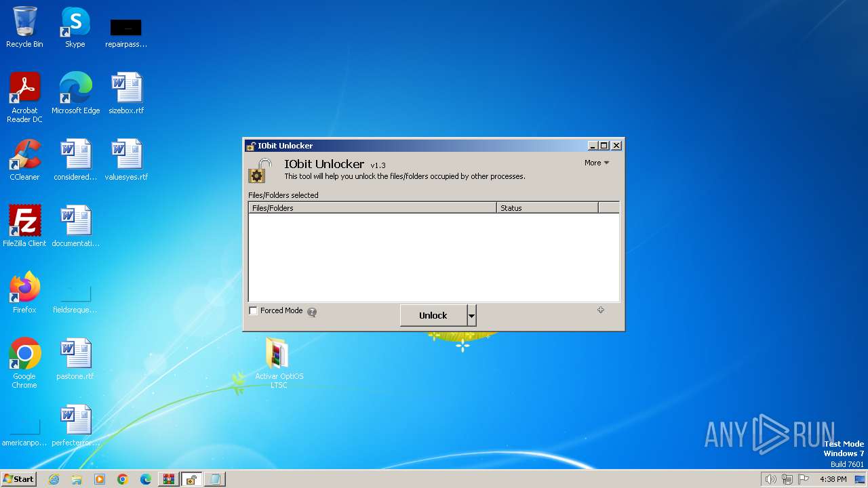Select Acrobat Reader DC shortcut
This screenshot has height=488, width=868.
(24, 98)
